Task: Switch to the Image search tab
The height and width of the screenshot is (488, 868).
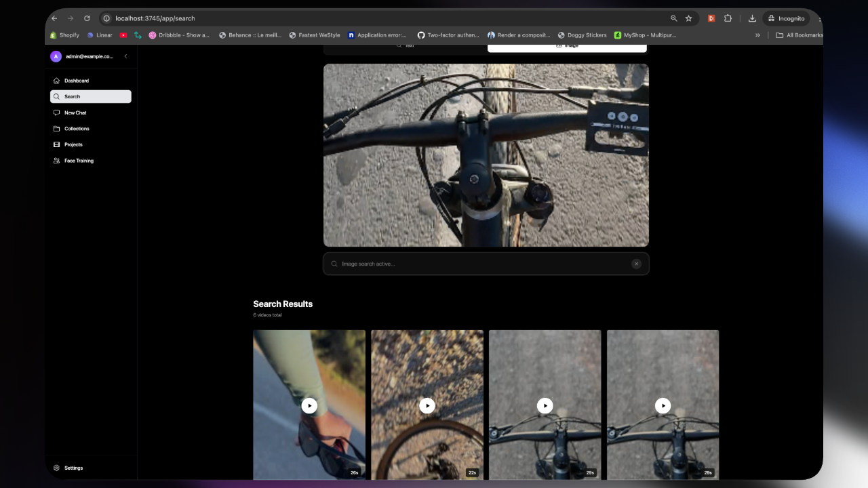Action: [567, 46]
